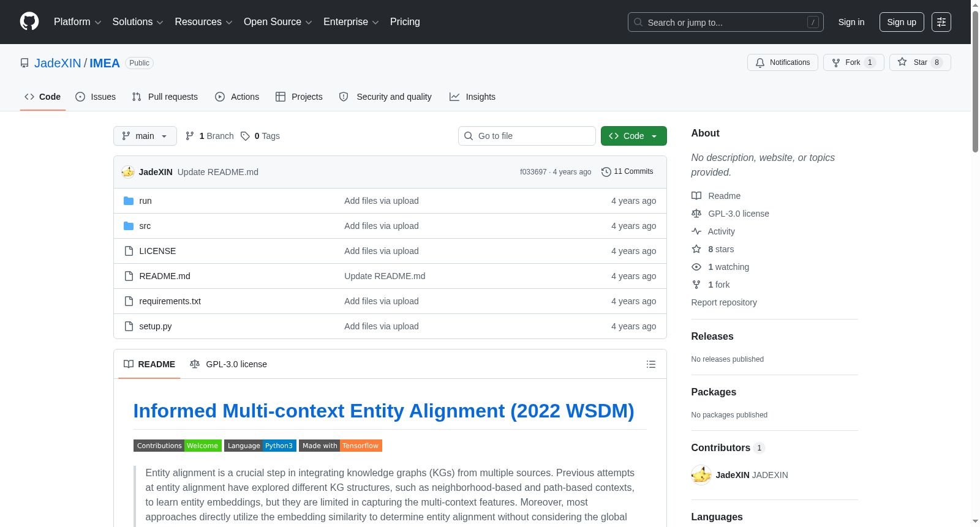Image resolution: width=980 pixels, height=527 pixels.
Task: Click the LICENSE file icon
Action: click(x=129, y=251)
